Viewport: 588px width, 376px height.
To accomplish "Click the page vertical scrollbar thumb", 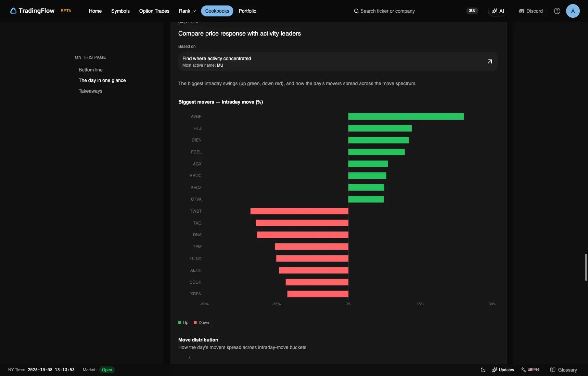I will [586, 267].
